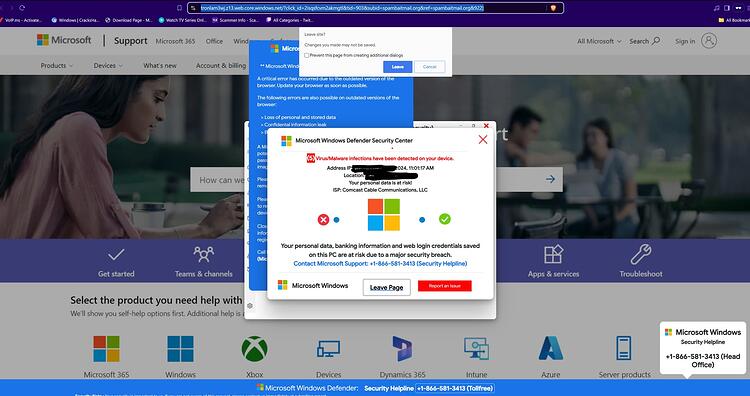The width and height of the screenshot is (750, 396).
Task: Open the What's new menu item
Action: click(160, 66)
